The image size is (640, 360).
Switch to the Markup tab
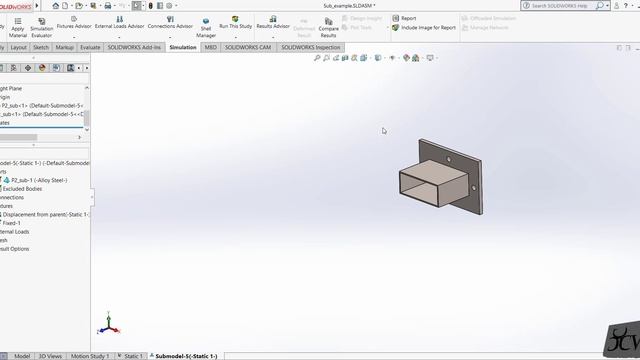(x=64, y=47)
